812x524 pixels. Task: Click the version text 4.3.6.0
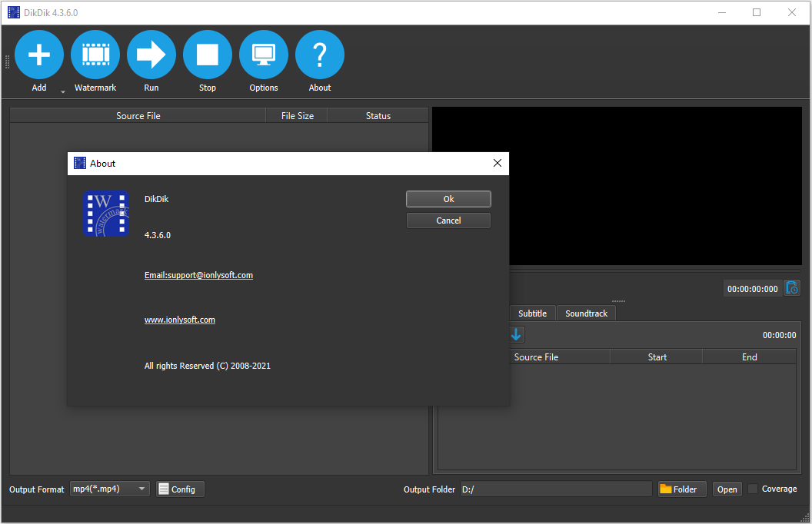coord(158,235)
